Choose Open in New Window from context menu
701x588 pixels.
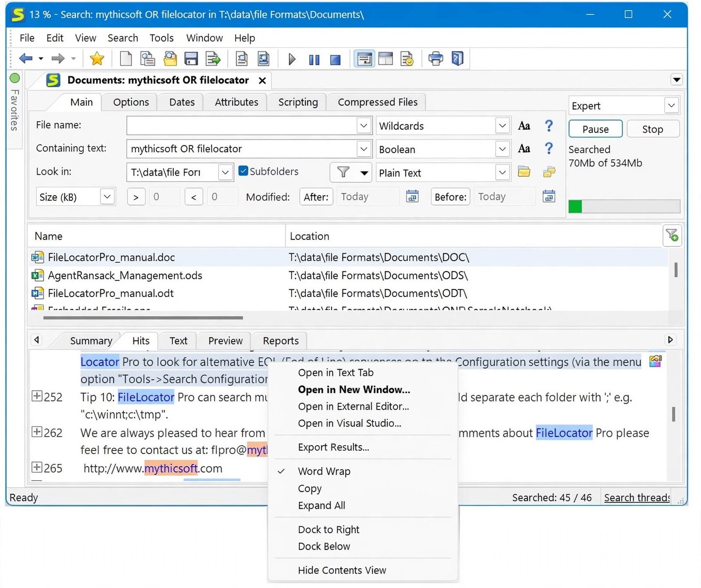[x=354, y=390]
